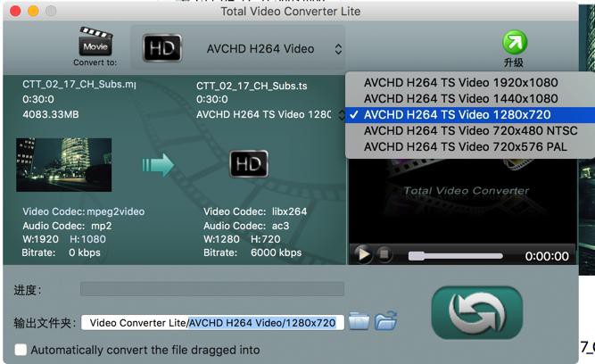595x364 pixels.
Task: Click the Movie clapperboard icon
Action: coord(95,41)
